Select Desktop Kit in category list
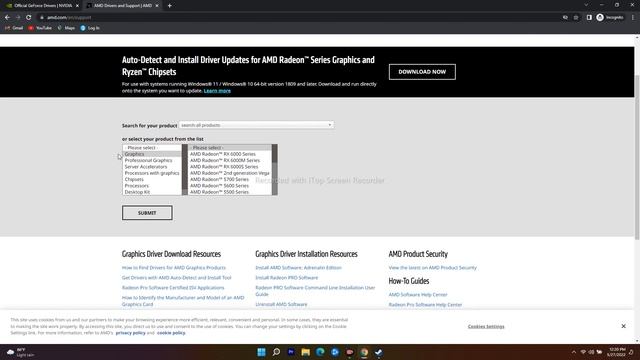This screenshot has width=640, height=360. tap(152, 192)
